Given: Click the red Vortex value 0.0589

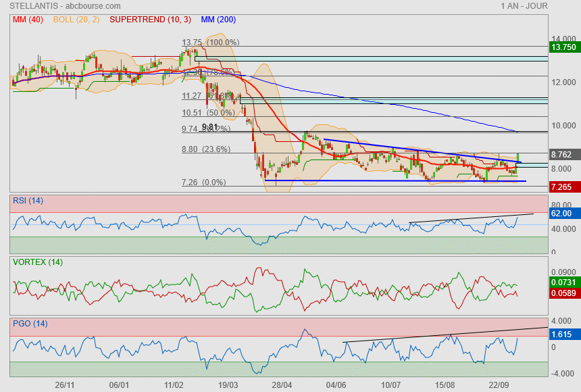Looking at the screenshot, I should pos(563,293).
